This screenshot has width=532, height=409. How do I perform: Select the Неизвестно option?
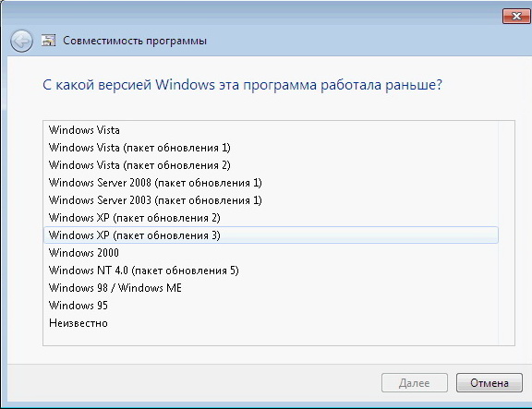pos(272,323)
